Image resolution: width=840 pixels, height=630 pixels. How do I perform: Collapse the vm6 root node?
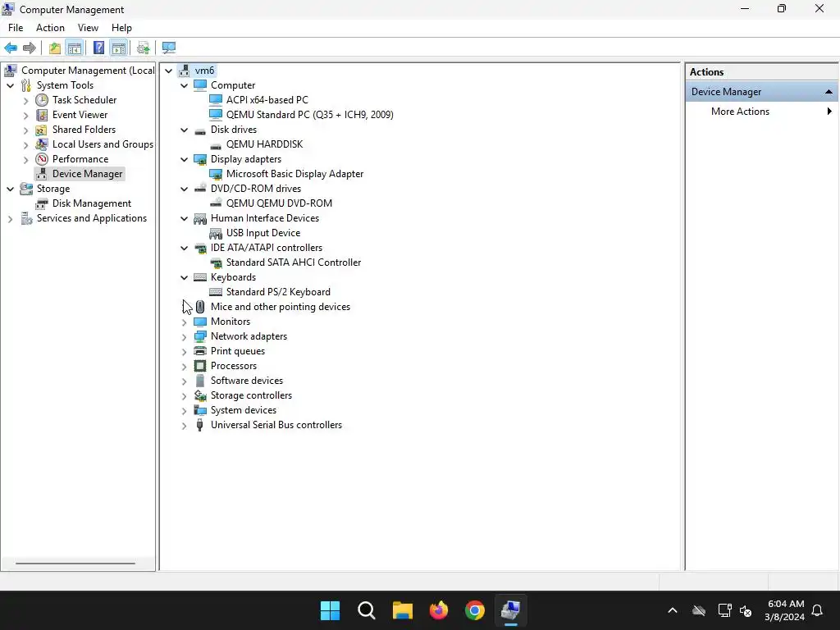[169, 71]
